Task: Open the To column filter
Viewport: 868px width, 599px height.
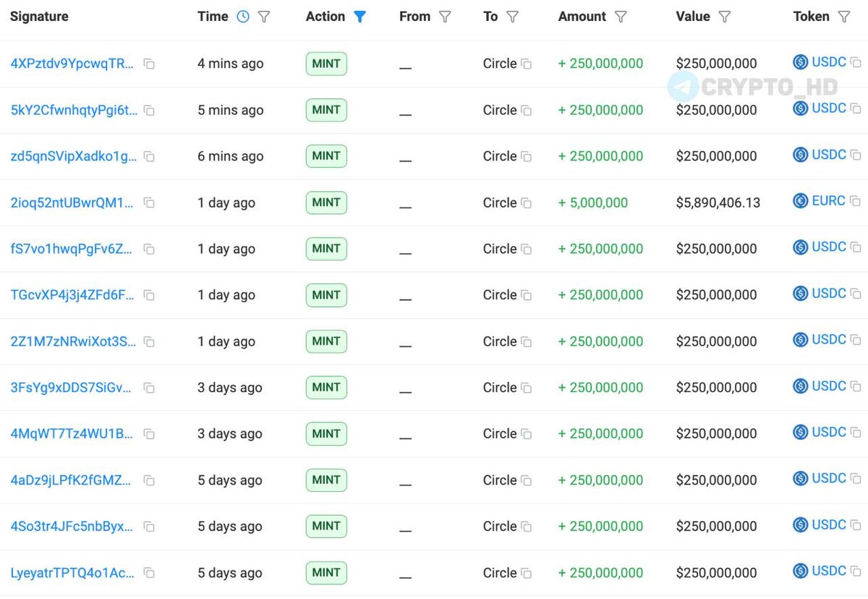Action: [x=512, y=17]
